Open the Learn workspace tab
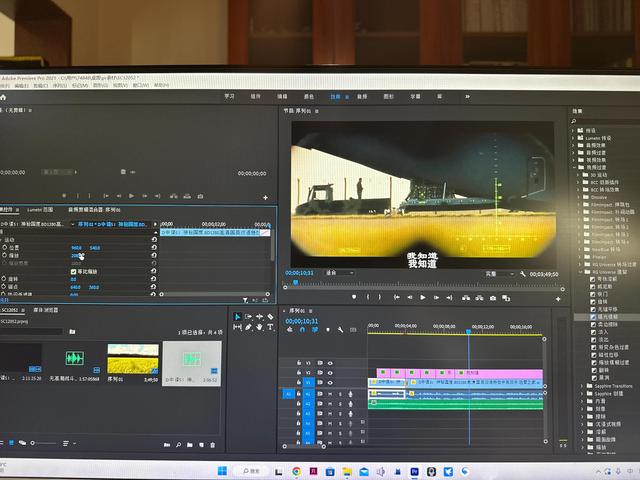The image size is (640, 480). 229,97
